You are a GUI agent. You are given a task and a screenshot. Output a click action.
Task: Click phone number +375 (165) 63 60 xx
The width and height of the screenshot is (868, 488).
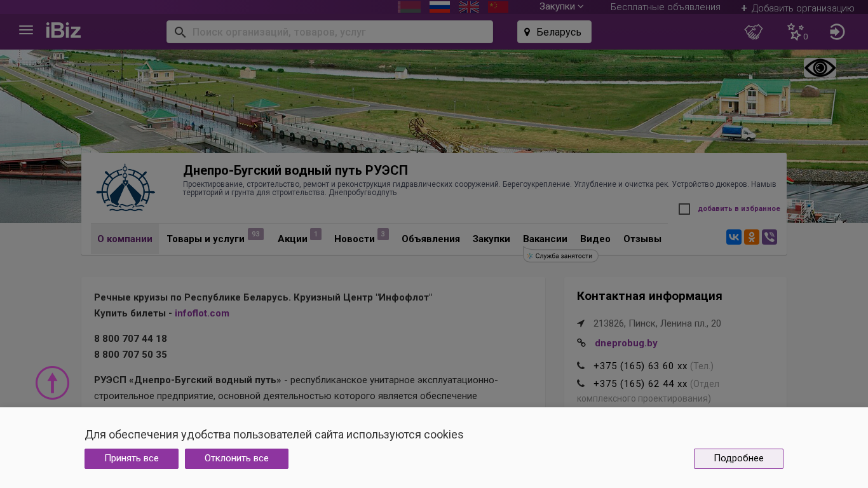click(x=641, y=366)
